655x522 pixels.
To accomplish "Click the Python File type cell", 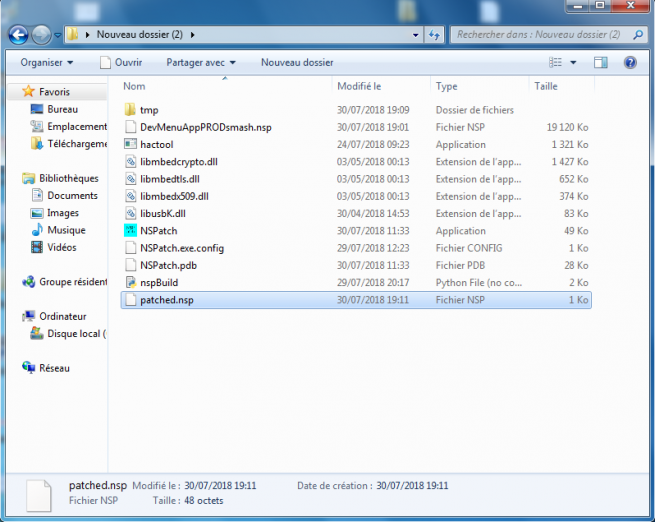I will pyautogui.click(x=479, y=283).
